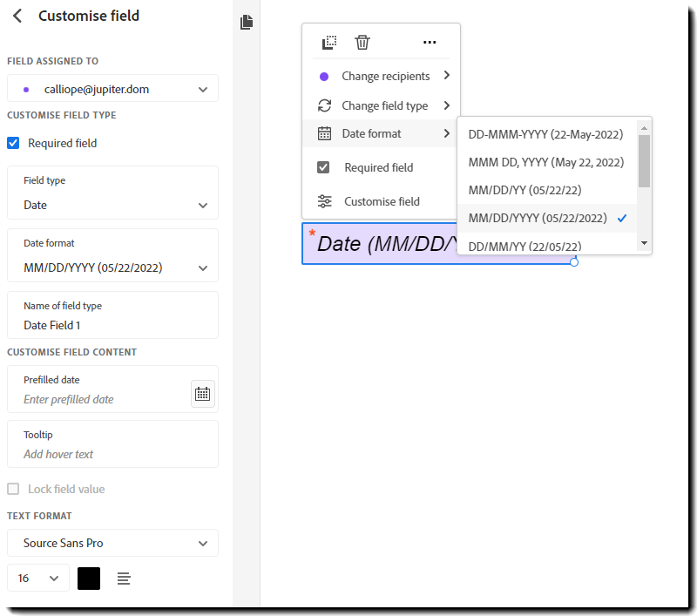Open the three-dots more options menu
The height and width of the screenshot is (616, 697).
(429, 43)
